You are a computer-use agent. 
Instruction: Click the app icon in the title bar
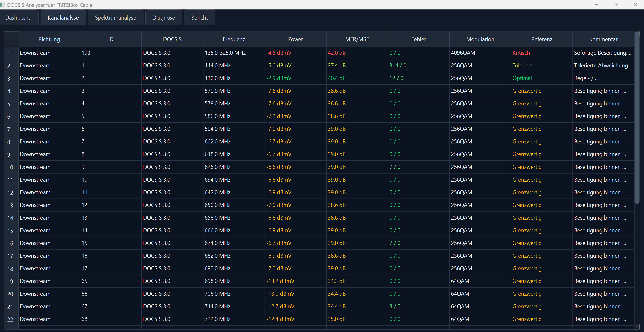click(3, 5)
